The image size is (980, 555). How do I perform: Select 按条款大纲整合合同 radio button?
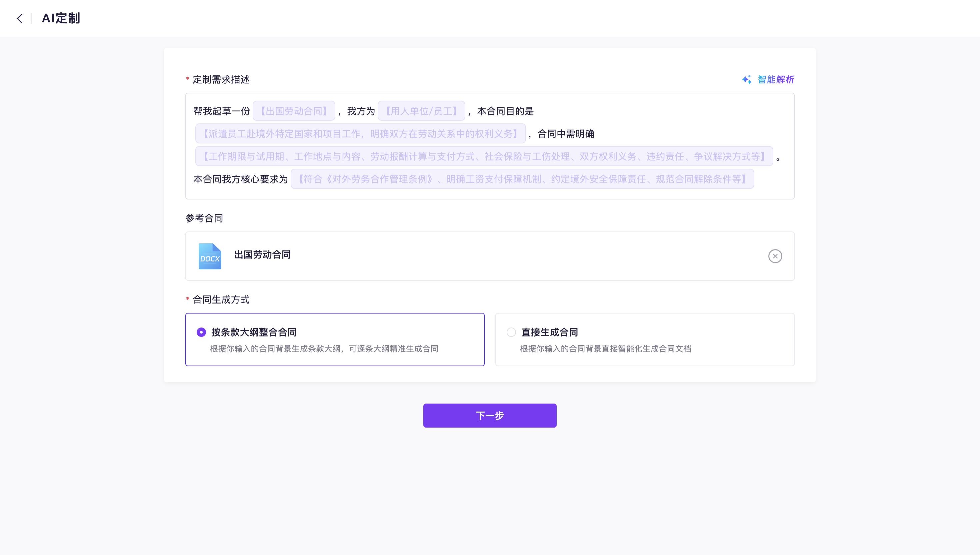[201, 332]
